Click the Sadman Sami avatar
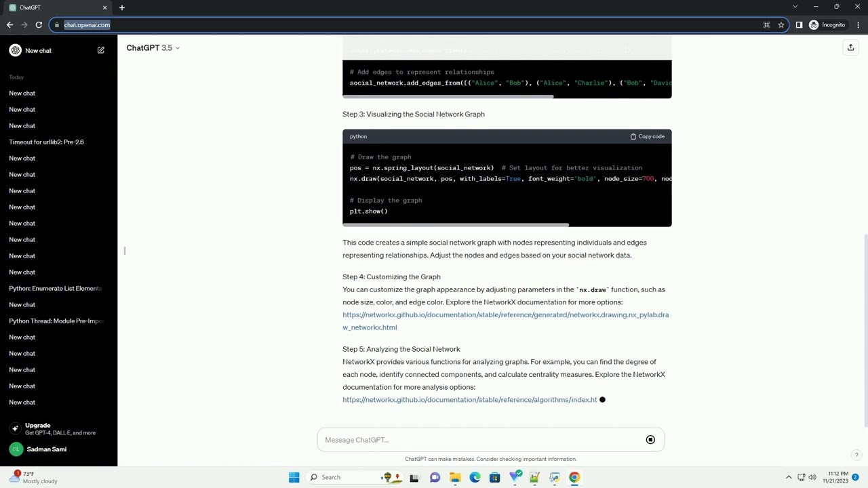868x488 pixels. [x=15, y=449]
